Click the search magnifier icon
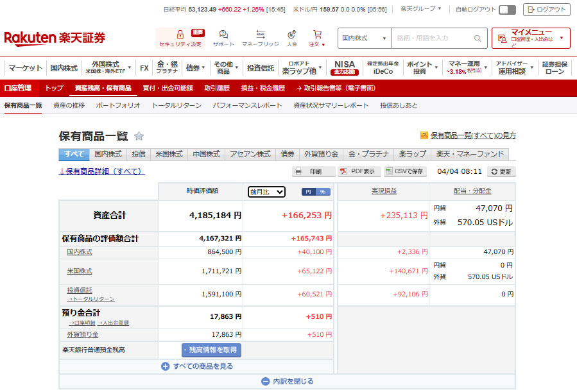The width and height of the screenshot is (577, 392). (x=478, y=38)
